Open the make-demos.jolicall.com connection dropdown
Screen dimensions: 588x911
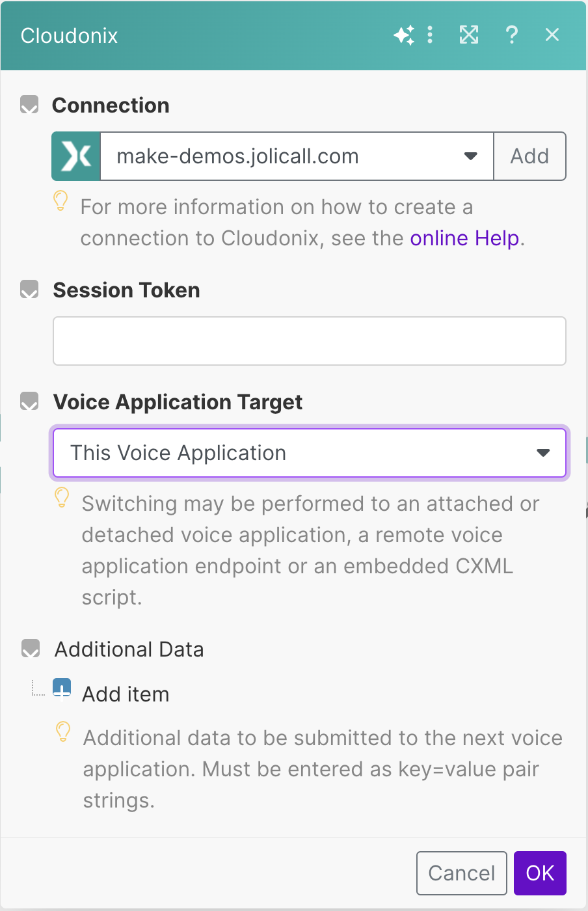297,156
